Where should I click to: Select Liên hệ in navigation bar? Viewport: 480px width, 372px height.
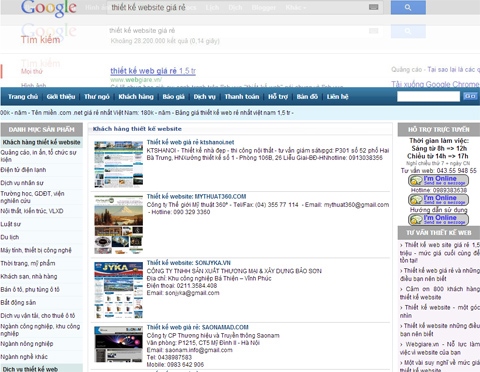337,97
